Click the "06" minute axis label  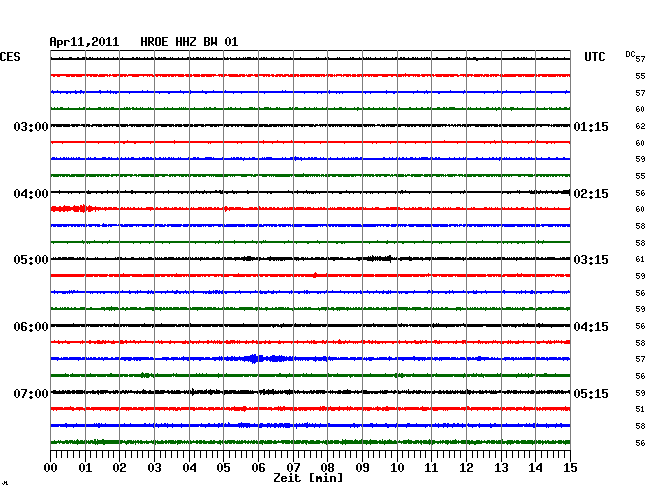pos(258,468)
